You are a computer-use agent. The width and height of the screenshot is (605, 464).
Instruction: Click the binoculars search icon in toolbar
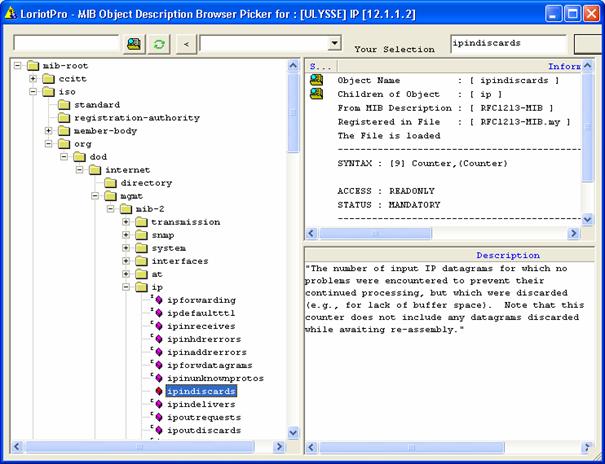click(x=134, y=44)
